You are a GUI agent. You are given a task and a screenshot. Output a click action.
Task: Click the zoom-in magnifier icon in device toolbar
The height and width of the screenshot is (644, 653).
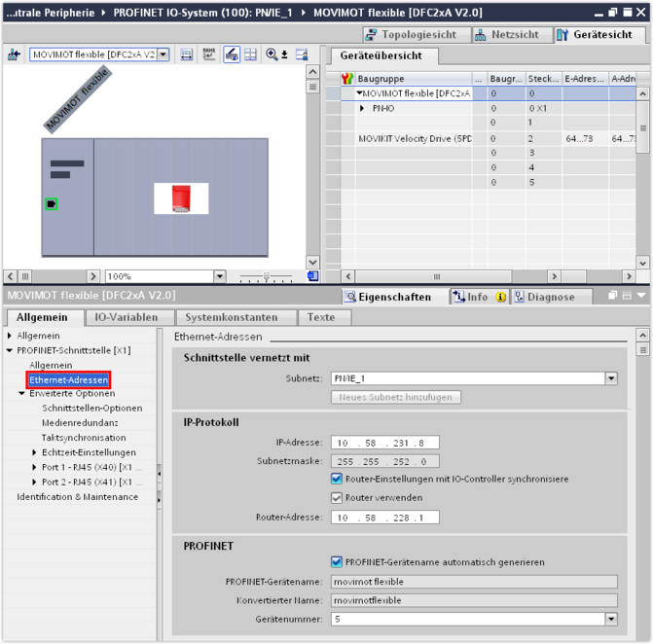[272, 55]
